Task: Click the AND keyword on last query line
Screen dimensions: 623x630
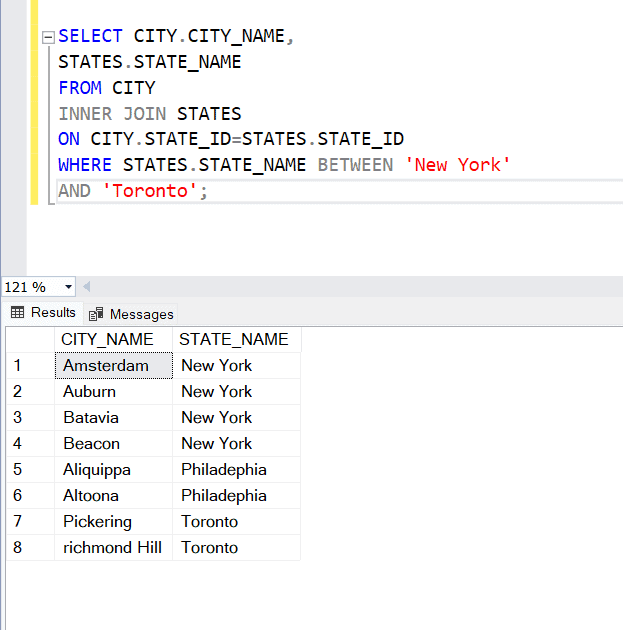Action: (74, 191)
